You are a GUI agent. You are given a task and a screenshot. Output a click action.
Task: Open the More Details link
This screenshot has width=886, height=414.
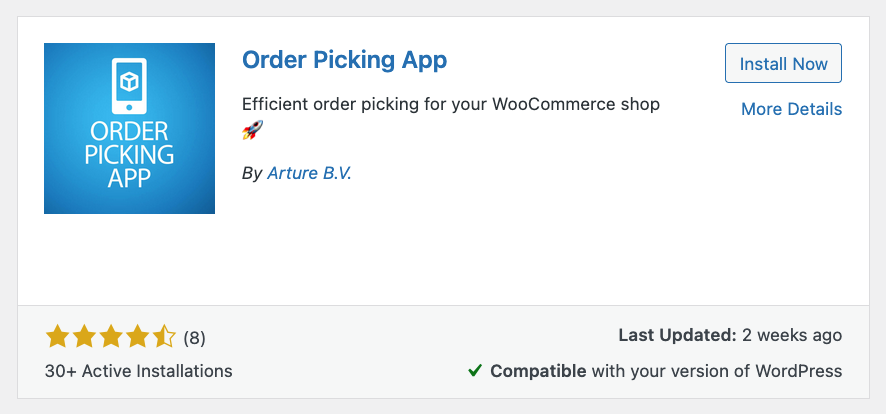click(x=791, y=109)
